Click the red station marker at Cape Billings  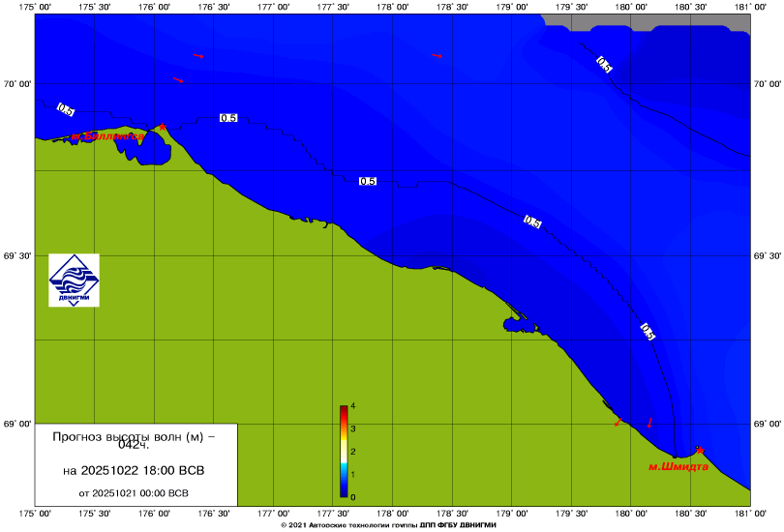point(163,127)
